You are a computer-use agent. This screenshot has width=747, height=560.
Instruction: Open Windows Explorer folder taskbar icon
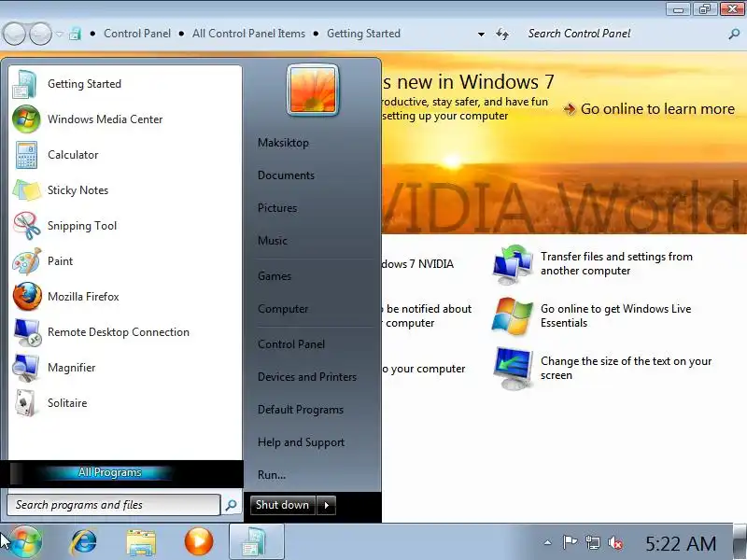click(141, 542)
